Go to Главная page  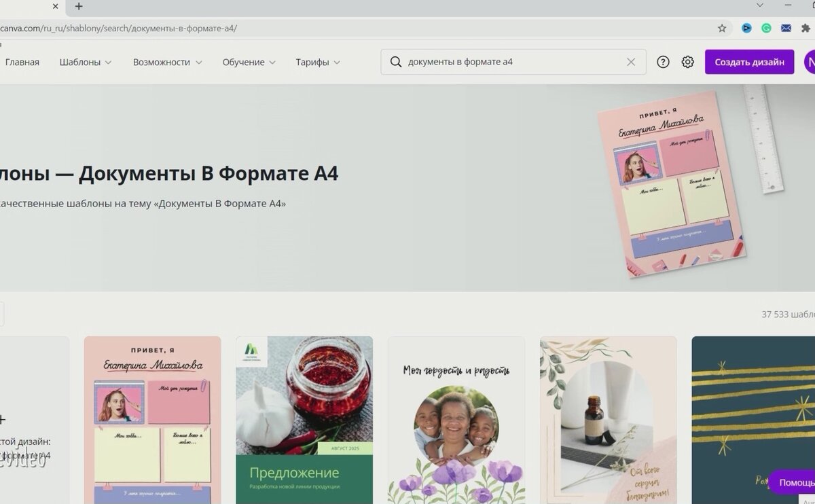pyautogui.click(x=22, y=62)
